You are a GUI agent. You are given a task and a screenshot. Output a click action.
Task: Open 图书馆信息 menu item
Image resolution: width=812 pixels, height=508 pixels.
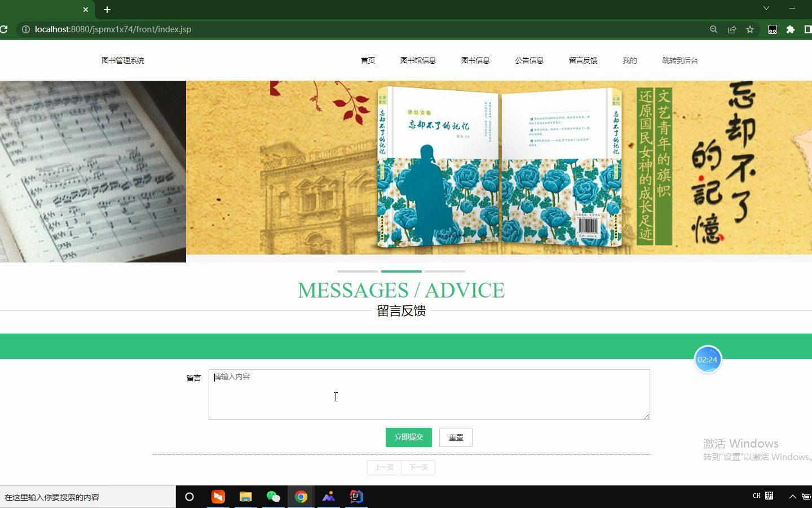pyautogui.click(x=418, y=60)
